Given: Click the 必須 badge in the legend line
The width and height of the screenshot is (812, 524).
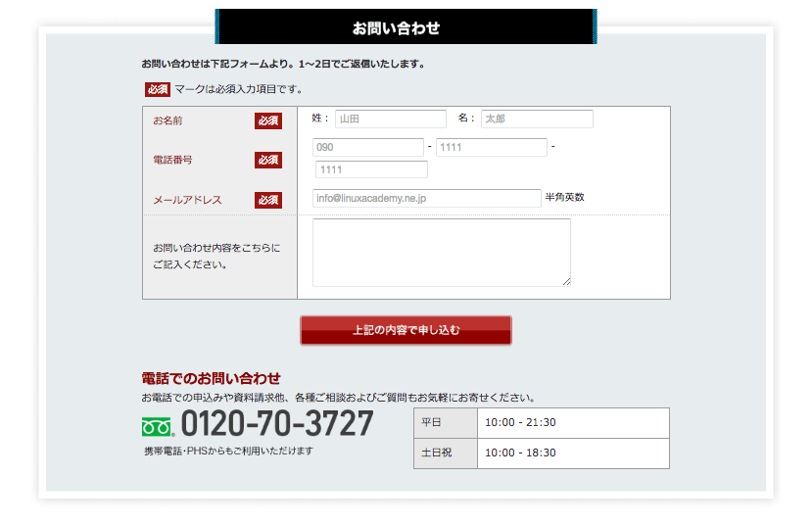Looking at the screenshot, I should (158, 89).
